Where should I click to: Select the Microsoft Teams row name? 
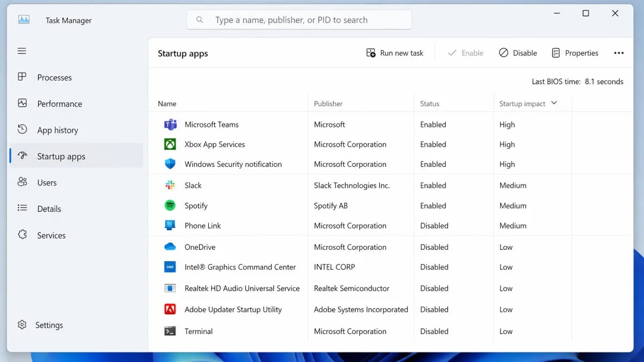point(211,124)
